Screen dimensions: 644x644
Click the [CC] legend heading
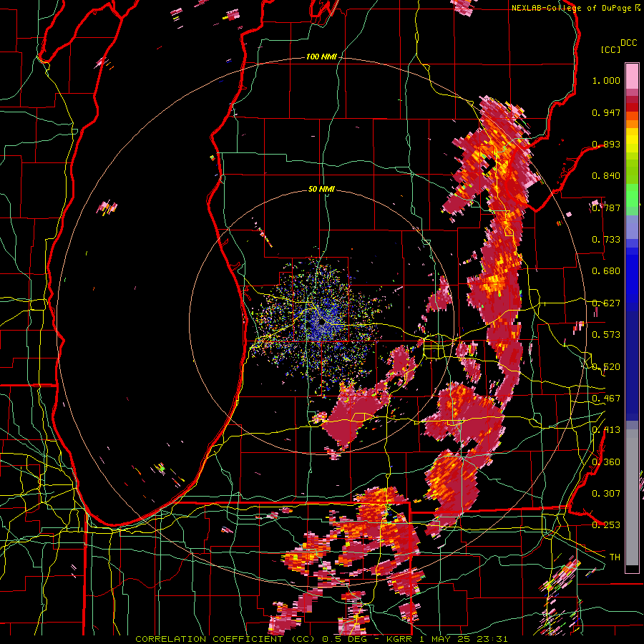point(610,49)
